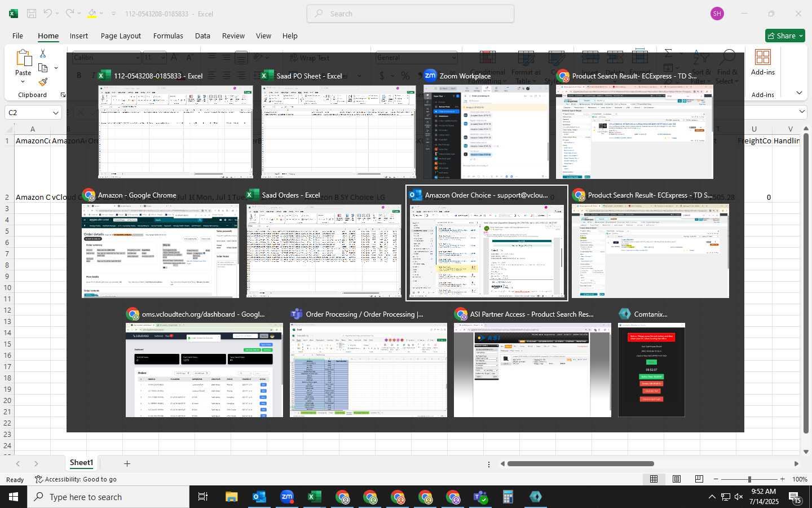Open Calculator from the taskbar
This screenshot has height=508, width=812.
[508, 497]
